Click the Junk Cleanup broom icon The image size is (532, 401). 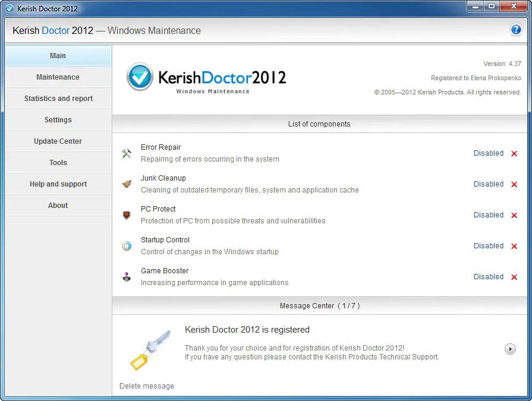[127, 184]
